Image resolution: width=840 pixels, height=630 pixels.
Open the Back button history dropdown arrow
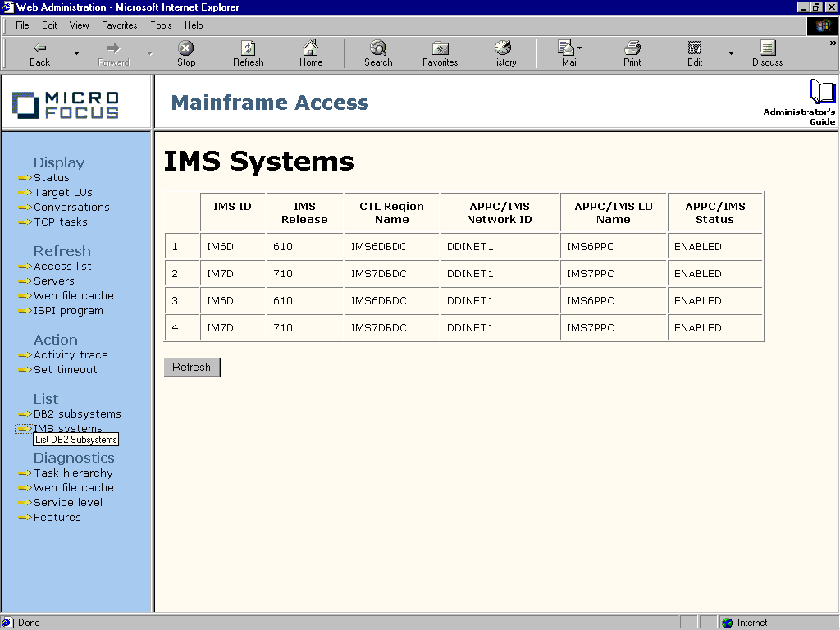[x=76, y=52]
